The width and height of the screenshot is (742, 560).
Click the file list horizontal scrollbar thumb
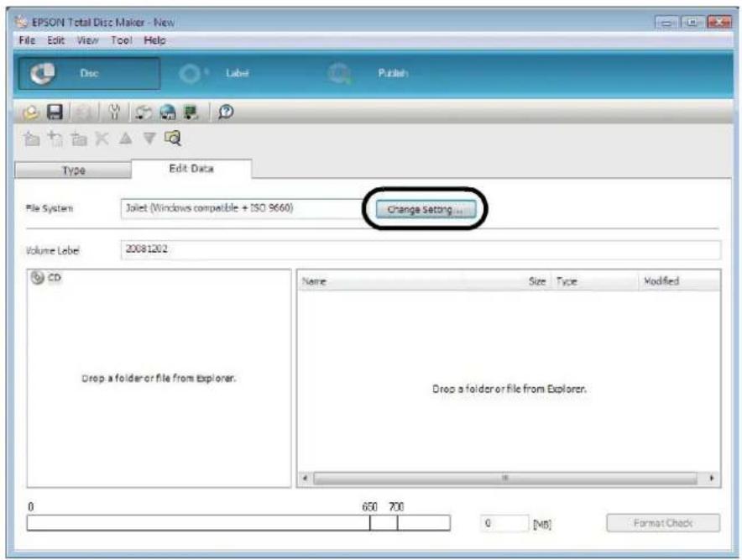click(505, 479)
